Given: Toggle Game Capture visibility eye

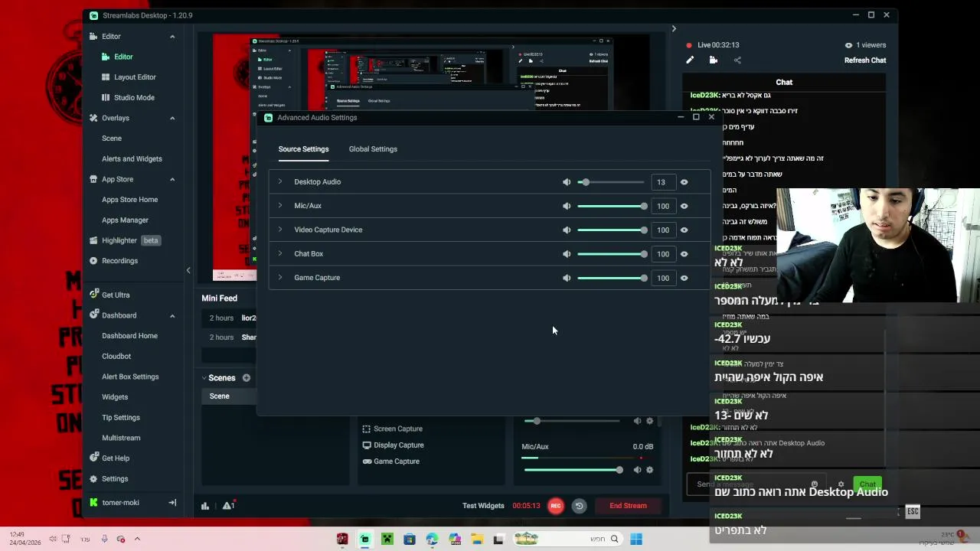Looking at the screenshot, I should [x=684, y=278].
